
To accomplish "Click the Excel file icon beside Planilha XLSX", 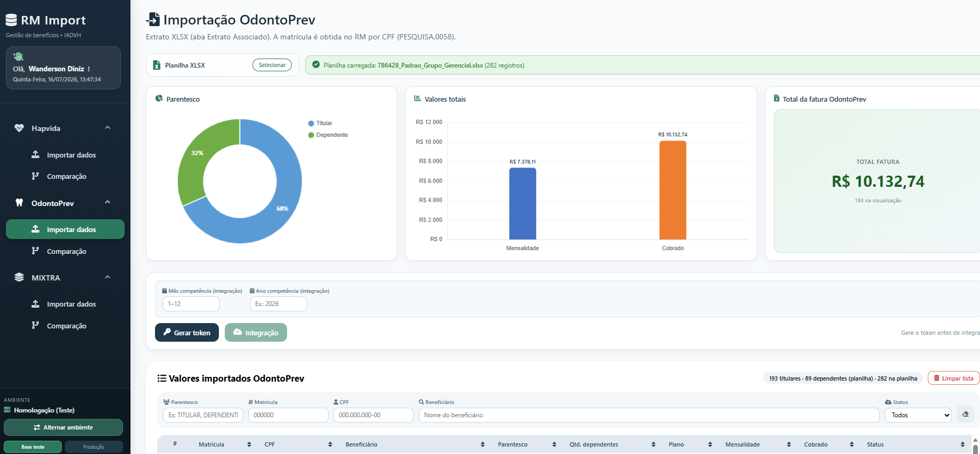I will tap(157, 65).
